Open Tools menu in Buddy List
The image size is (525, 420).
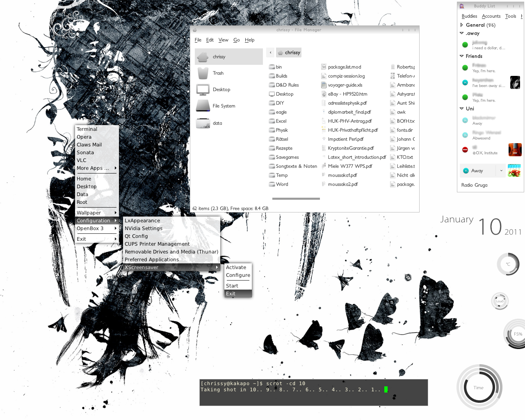[511, 16]
